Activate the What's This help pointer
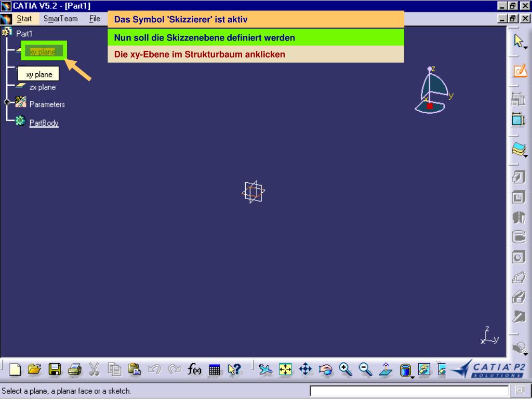532x399 pixels. point(234,369)
